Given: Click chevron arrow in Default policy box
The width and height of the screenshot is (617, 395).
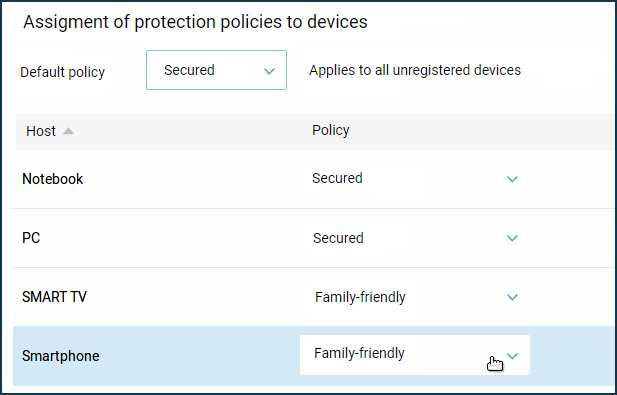Looking at the screenshot, I should [269, 71].
